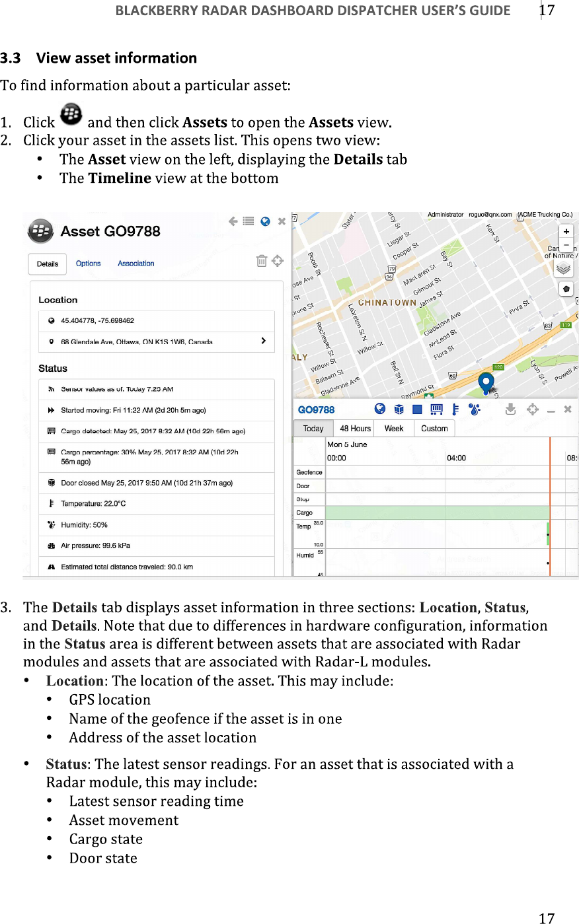Toggle the cargo box icon in timeline toolbar
Image resolution: width=579 pixels, height=924 pixels.
pos(399,409)
